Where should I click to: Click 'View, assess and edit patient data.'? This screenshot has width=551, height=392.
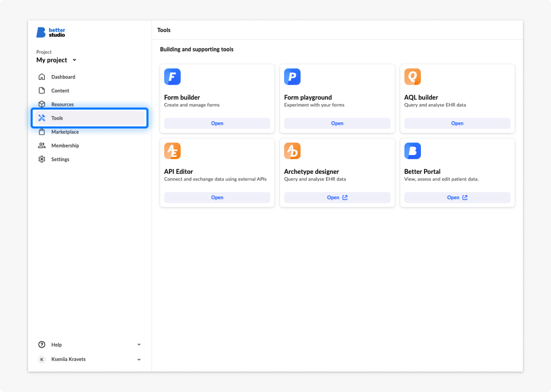tap(441, 179)
